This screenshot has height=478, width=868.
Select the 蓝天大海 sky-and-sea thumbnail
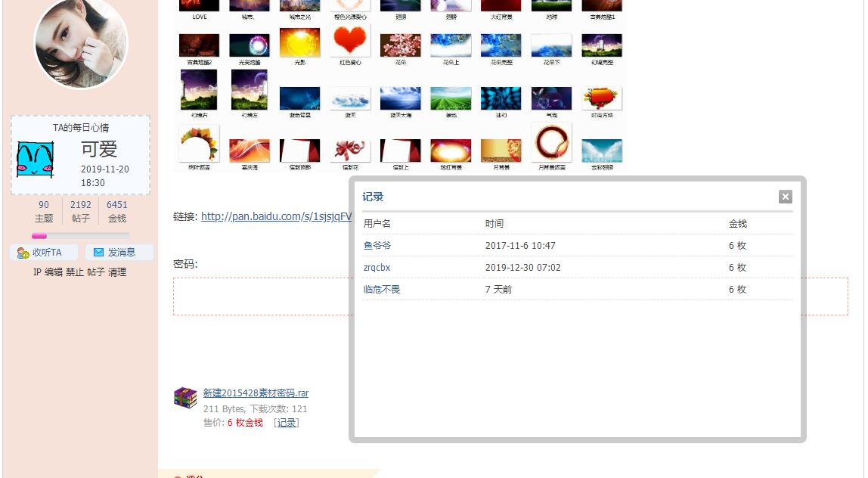400,97
